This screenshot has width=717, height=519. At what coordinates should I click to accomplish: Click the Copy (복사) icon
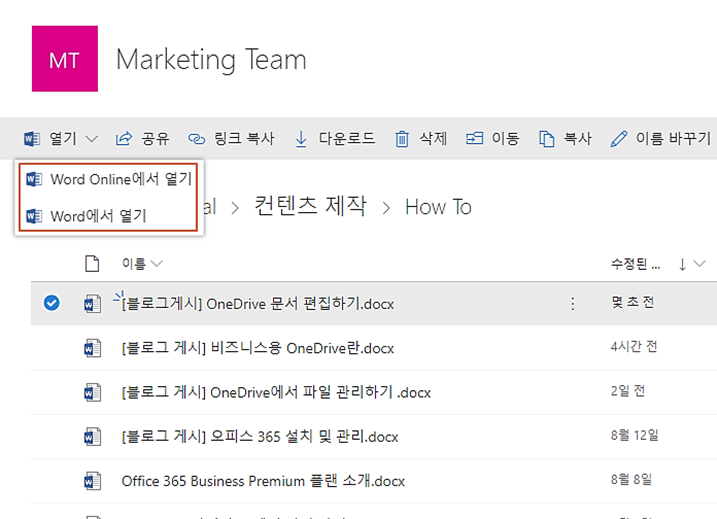point(546,139)
